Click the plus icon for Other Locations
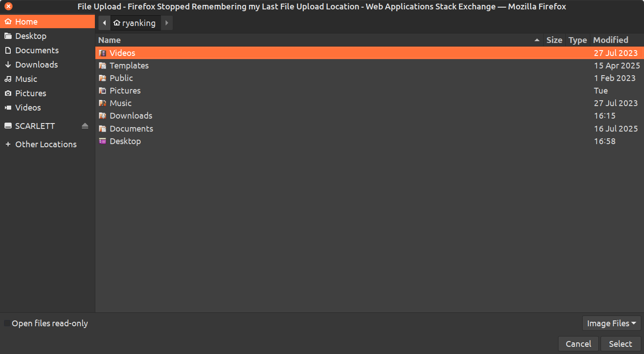 click(x=8, y=145)
